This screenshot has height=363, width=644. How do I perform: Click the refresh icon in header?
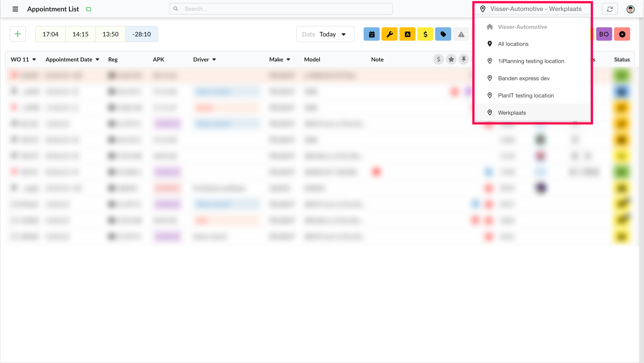pyautogui.click(x=610, y=9)
